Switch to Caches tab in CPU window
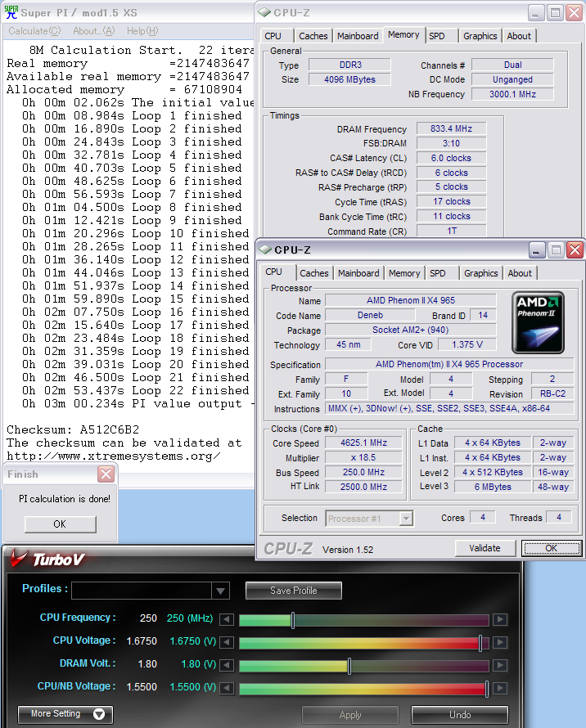 click(x=314, y=273)
